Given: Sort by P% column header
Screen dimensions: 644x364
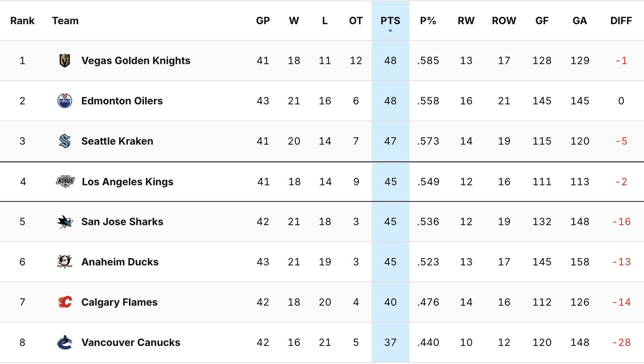Looking at the screenshot, I should 428,21.
